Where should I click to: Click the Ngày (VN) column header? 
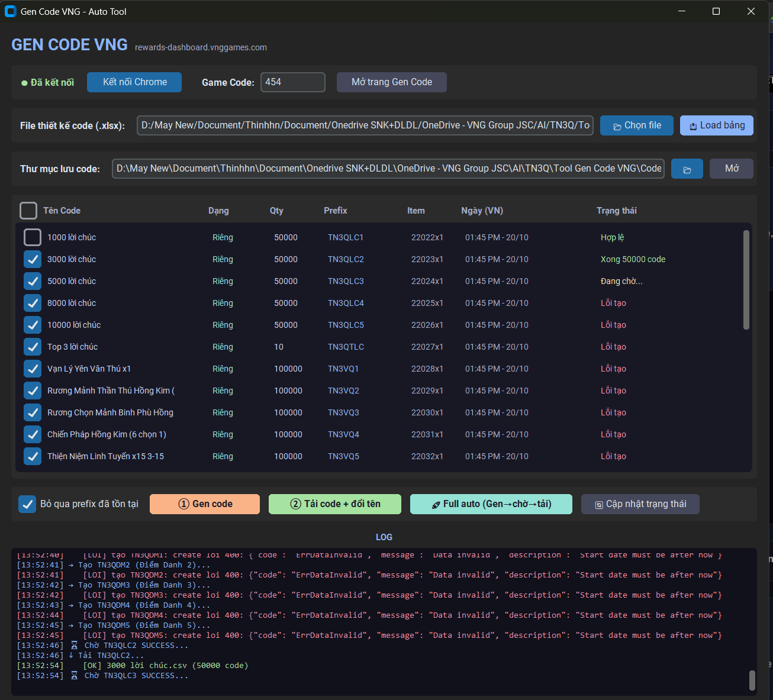pos(482,211)
